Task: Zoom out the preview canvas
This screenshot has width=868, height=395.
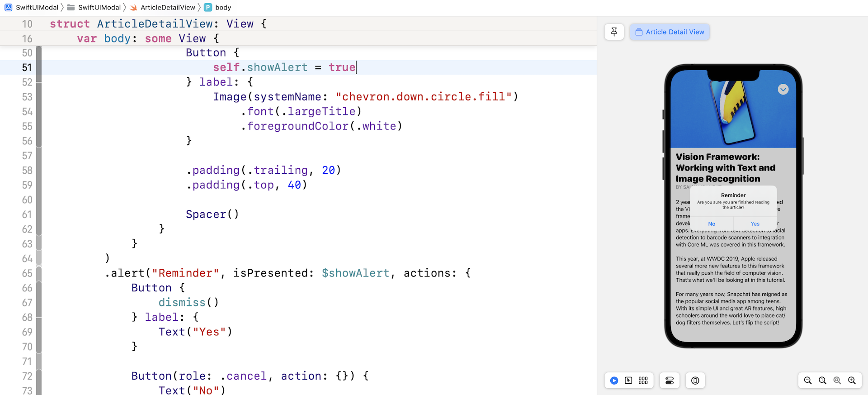Action: click(x=808, y=381)
